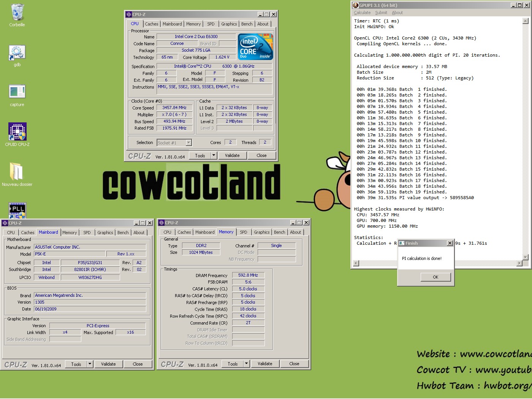Viewport: 532px width, 399px height.
Task: Switch to Caches tab in top CPU-Z
Action: [x=151, y=24]
